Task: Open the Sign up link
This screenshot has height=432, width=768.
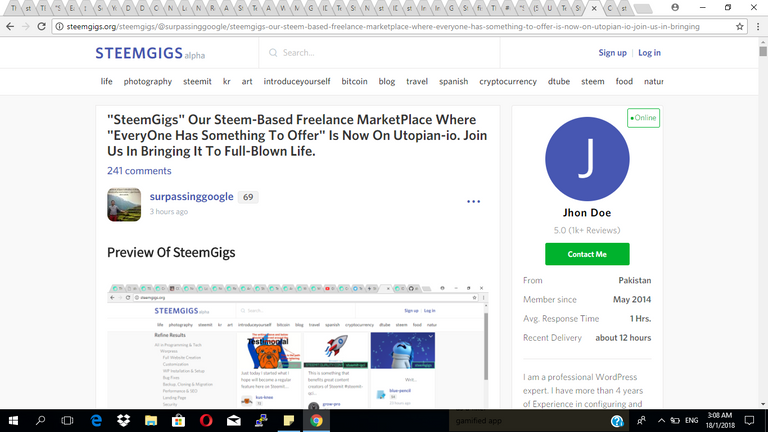Action: click(612, 53)
